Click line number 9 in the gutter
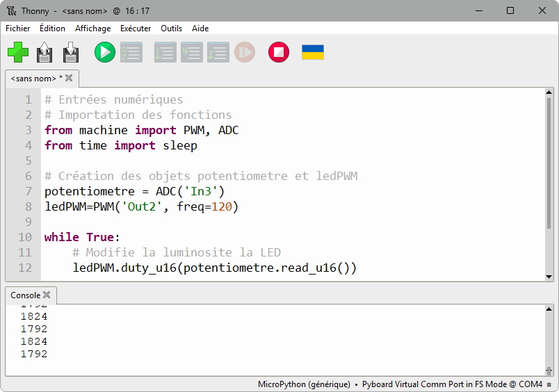The width and height of the screenshot is (559, 392). pos(29,222)
